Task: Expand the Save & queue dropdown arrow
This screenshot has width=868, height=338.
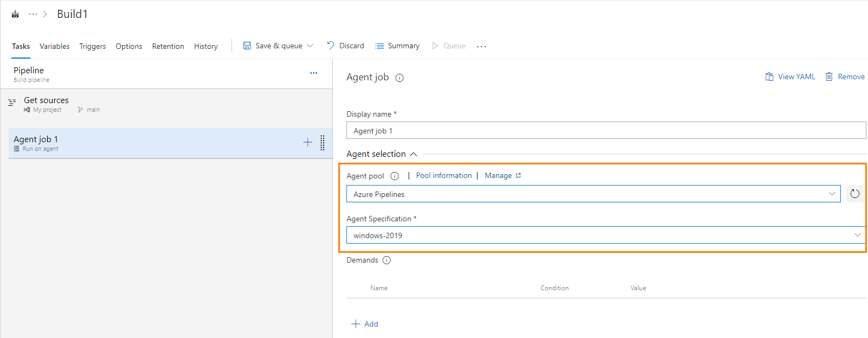Action: pos(310,46)
